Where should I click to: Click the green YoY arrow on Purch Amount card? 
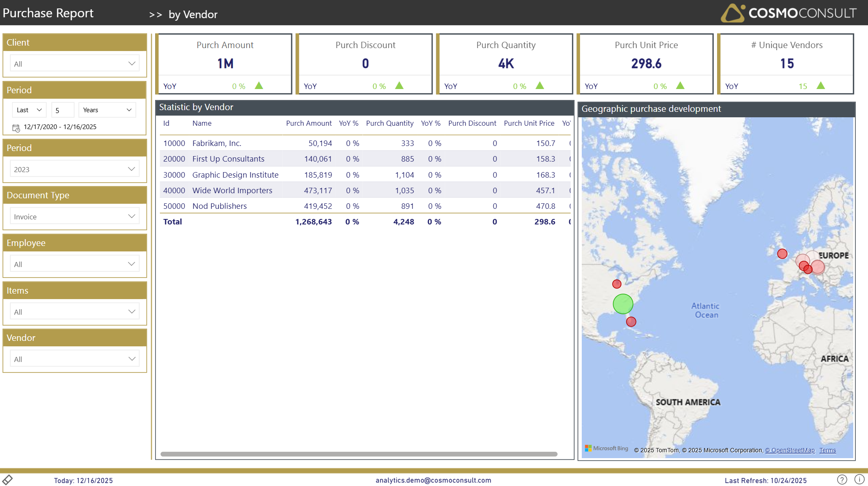click(x=258, y=85)
